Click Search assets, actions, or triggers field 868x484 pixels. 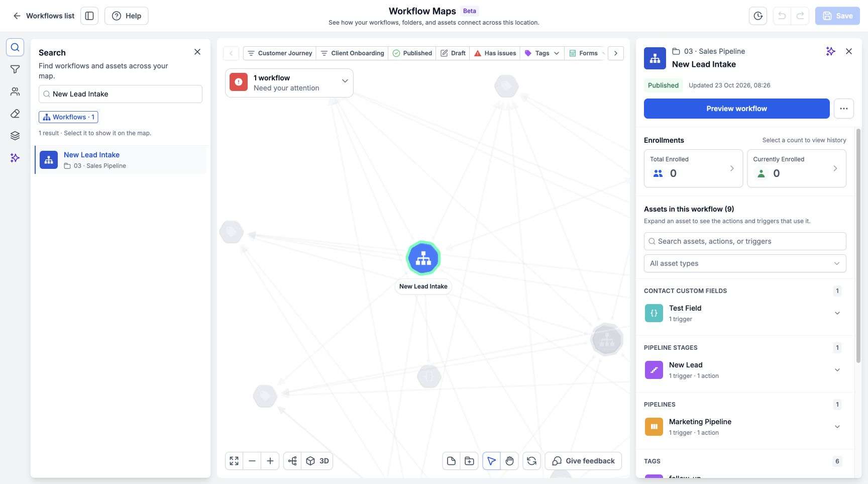(x=745, y=241)
